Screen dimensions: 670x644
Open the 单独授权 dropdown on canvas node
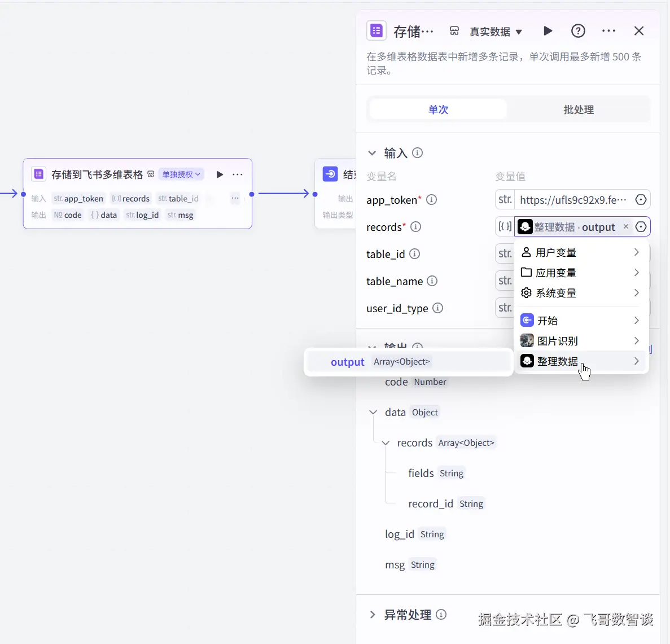(x=181, y=174)
